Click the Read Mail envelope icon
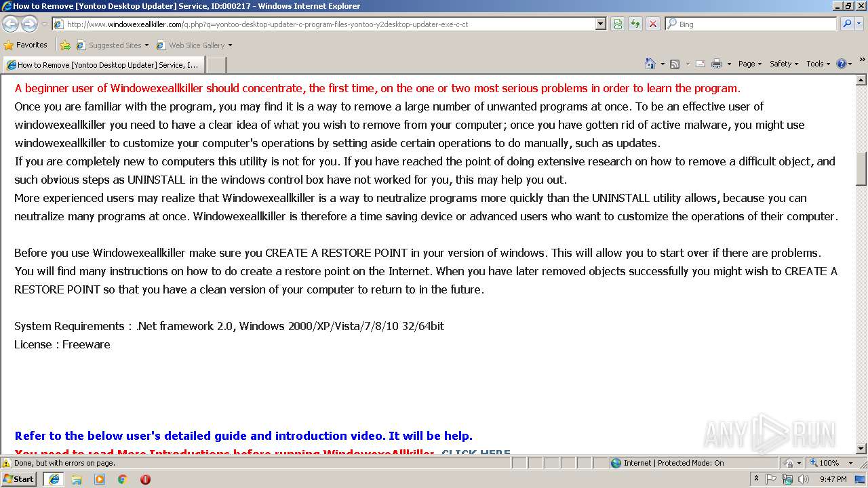868x488 pixels. (700, 64)
